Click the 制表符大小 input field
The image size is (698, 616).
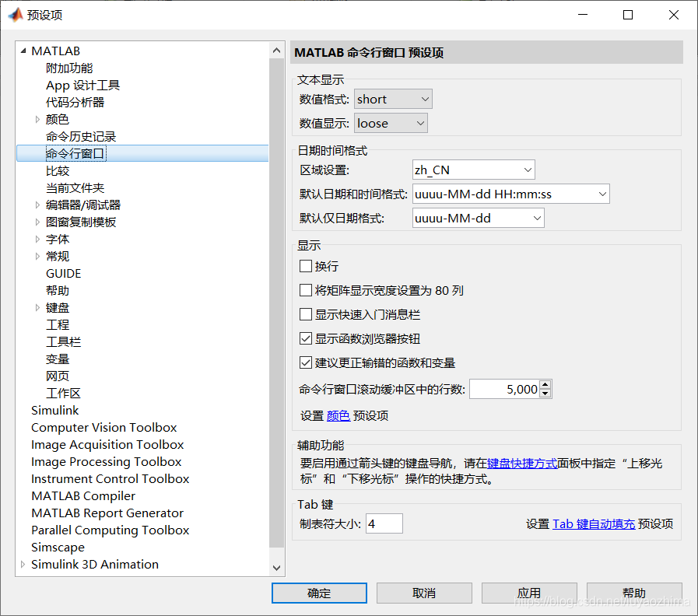(x=384, y=523)
